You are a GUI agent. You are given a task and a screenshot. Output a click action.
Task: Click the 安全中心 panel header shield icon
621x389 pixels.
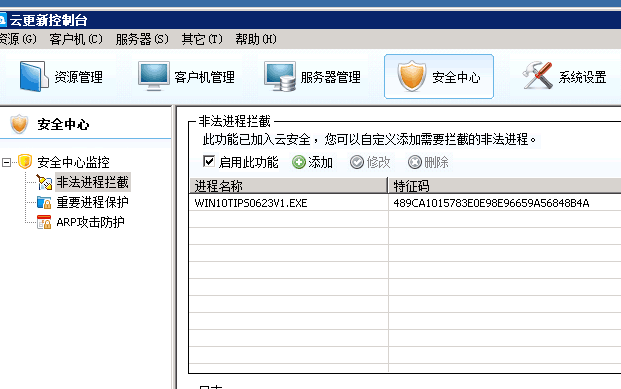pos(19,124)
